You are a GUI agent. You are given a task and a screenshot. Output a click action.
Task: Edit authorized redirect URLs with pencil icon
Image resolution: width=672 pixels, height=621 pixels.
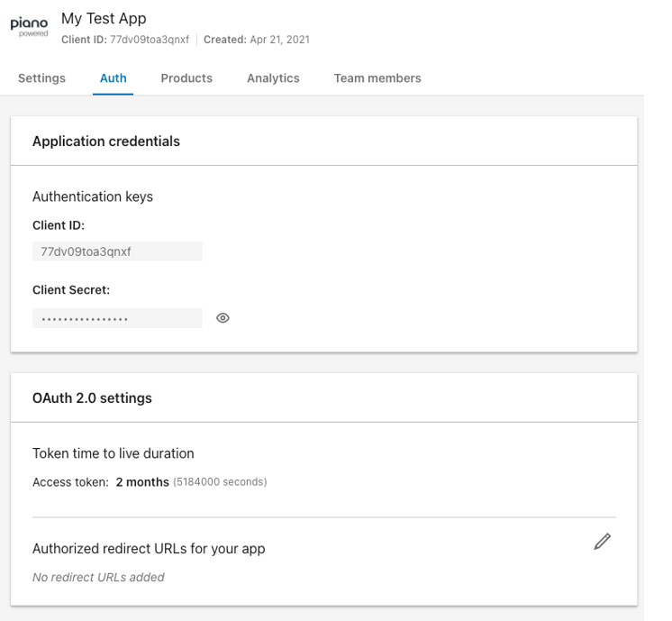click(x=602, y=542)
